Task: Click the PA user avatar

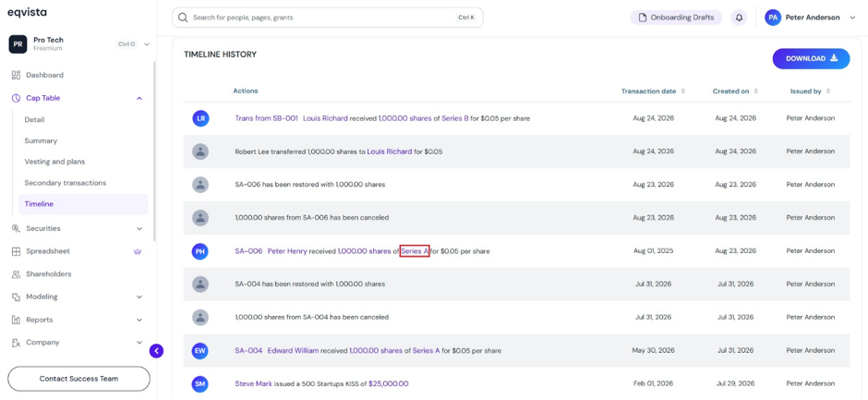Action: click(x=773, y=18)
